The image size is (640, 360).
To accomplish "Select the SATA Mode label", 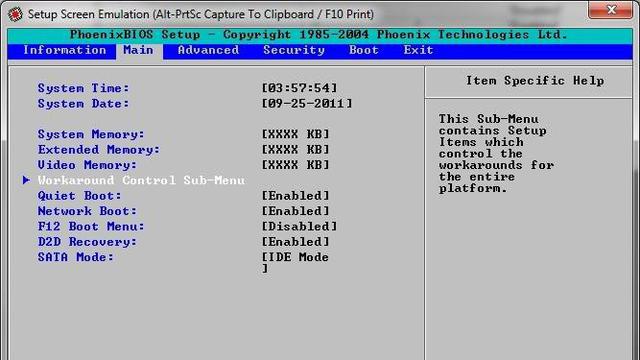I will point(76,257).
